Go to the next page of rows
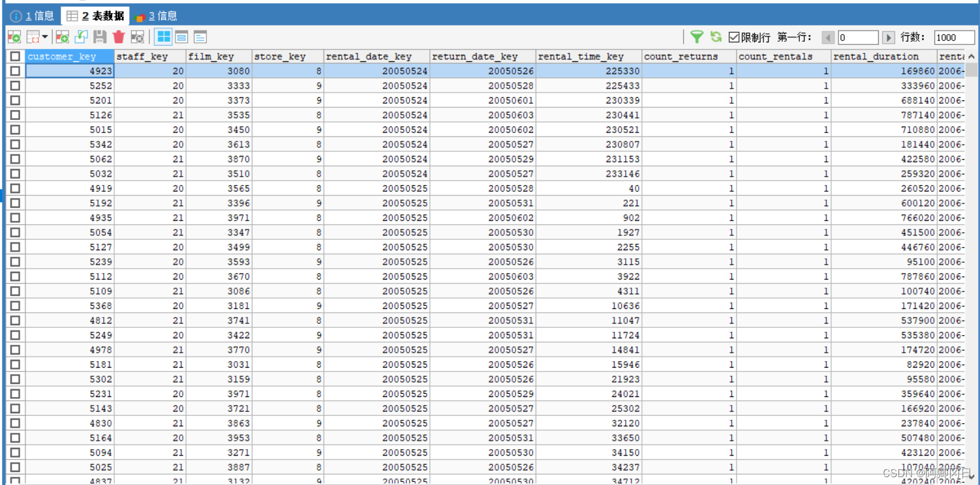This screenshot has width=980, height=485. point(888,38)
